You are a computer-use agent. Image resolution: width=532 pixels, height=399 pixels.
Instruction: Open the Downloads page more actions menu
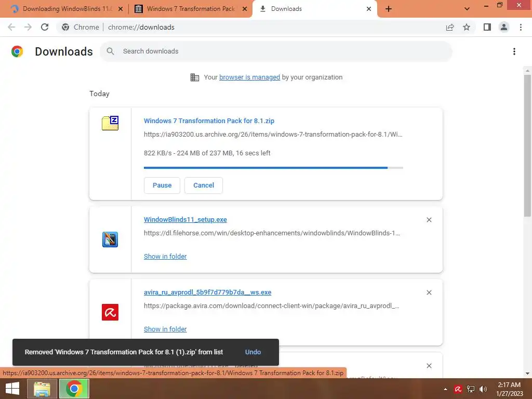(514, 51)
